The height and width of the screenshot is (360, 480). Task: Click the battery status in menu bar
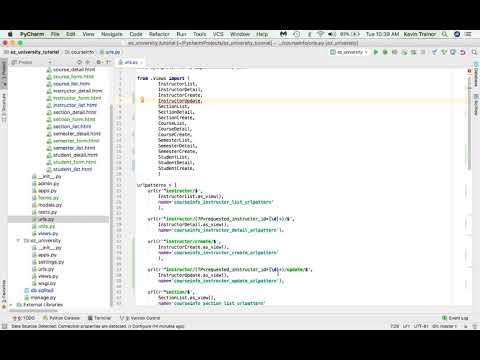pos(350,34)
